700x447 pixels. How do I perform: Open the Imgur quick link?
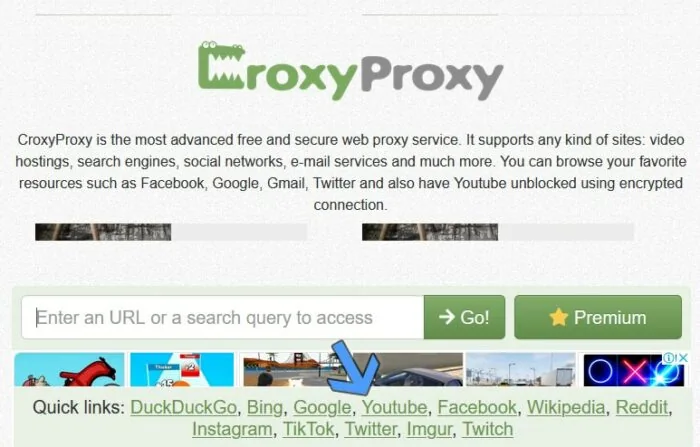coord(429,429)
